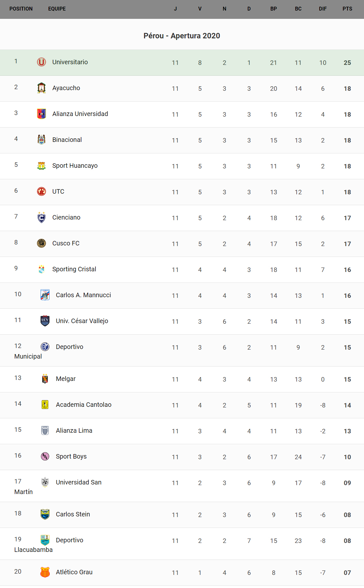Viewport: 364px width, 588px height.
Task: Click the Pérou - Apertura 2020 title
Action: pos(182,36)
